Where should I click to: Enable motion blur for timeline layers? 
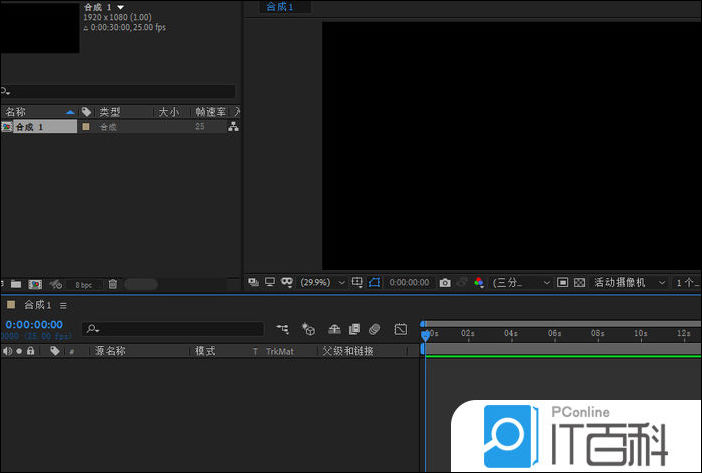tap(374, 328)
